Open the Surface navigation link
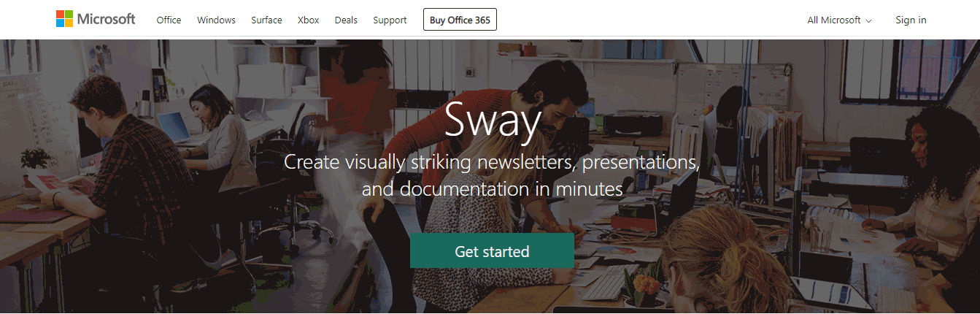 point(266,20)
